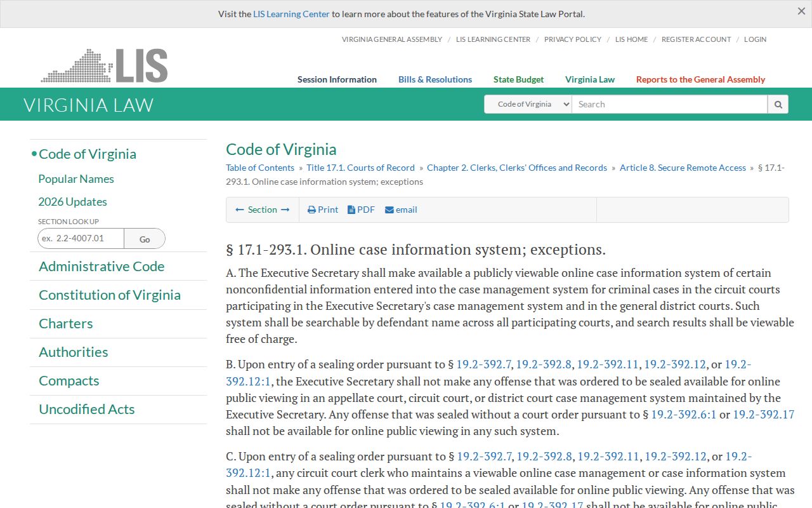Screen dimensions: 812x508
Task: Open section 19.2-392.17 link in paragraph B
Action: [764, 415]
